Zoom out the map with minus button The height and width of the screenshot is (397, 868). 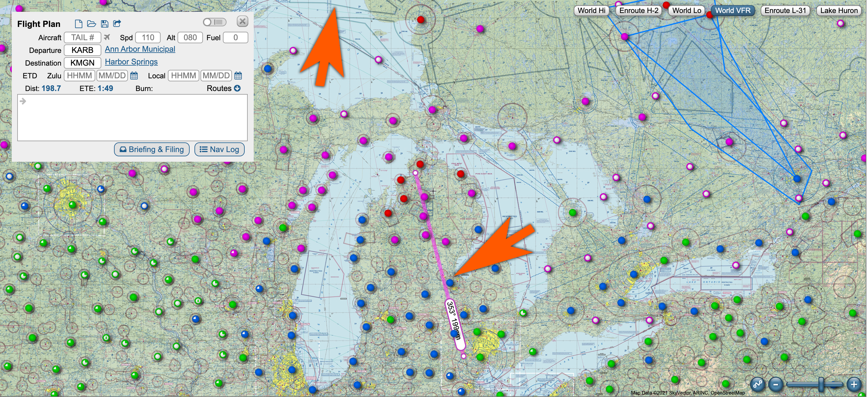pos(776,384)
